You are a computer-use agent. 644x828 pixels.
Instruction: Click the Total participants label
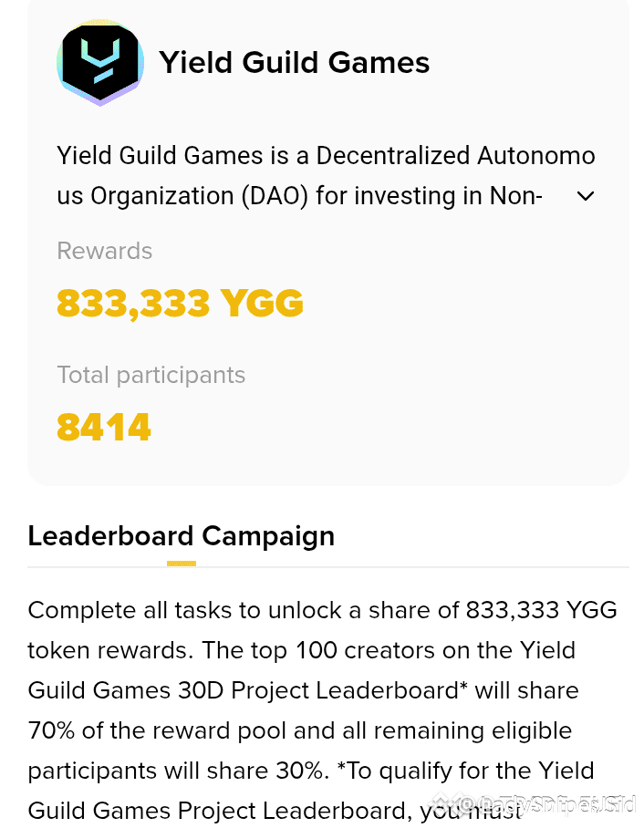(151, 376)
